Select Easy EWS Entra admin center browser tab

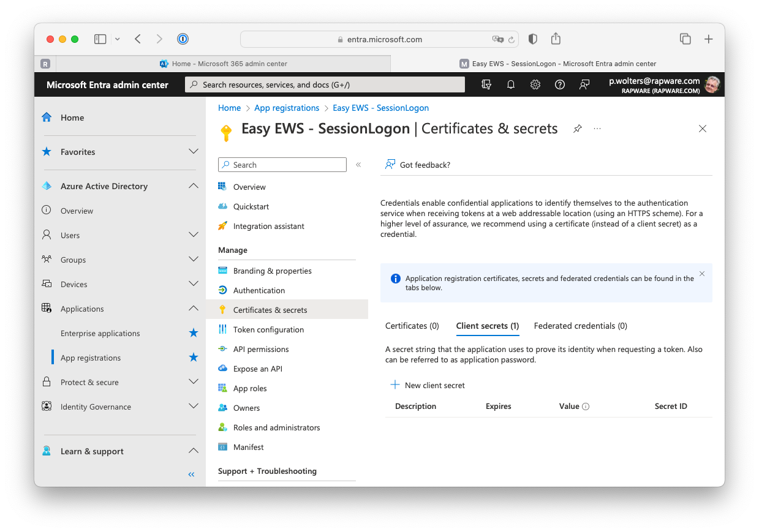(557, 64)
